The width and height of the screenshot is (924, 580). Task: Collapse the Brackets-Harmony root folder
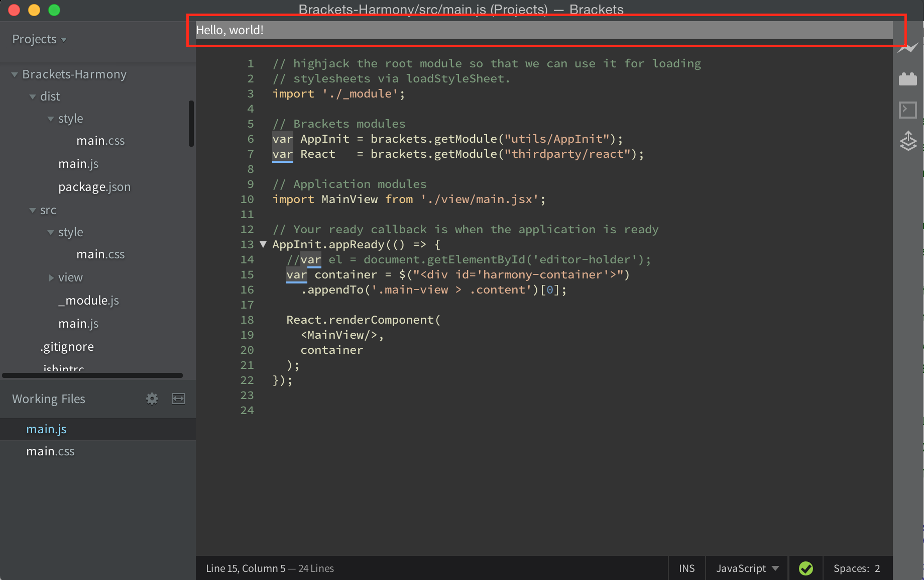pyautogui.click(x=15, y=74)
